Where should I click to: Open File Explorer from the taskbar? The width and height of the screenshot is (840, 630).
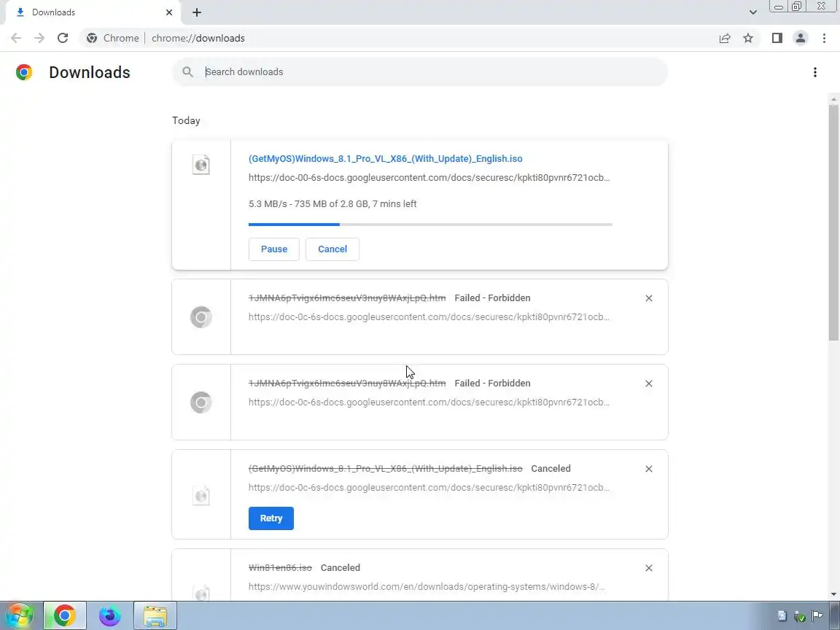coord(155,615)
